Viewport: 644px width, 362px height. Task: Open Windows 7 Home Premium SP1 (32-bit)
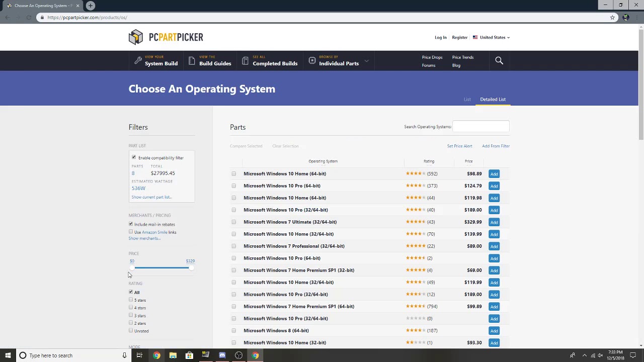[x=299, y=270]
